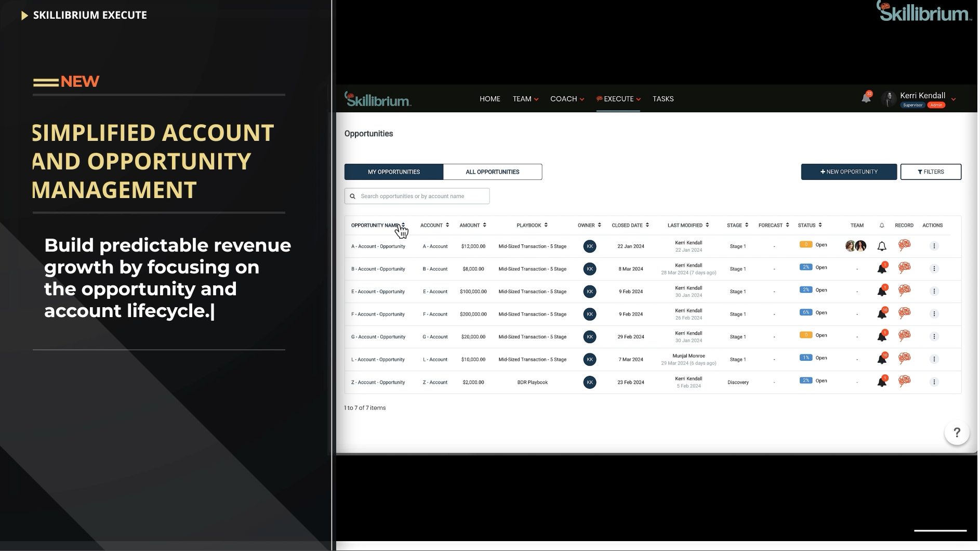Click the search magnifier in the opportunities search bar

pos(353,196)
